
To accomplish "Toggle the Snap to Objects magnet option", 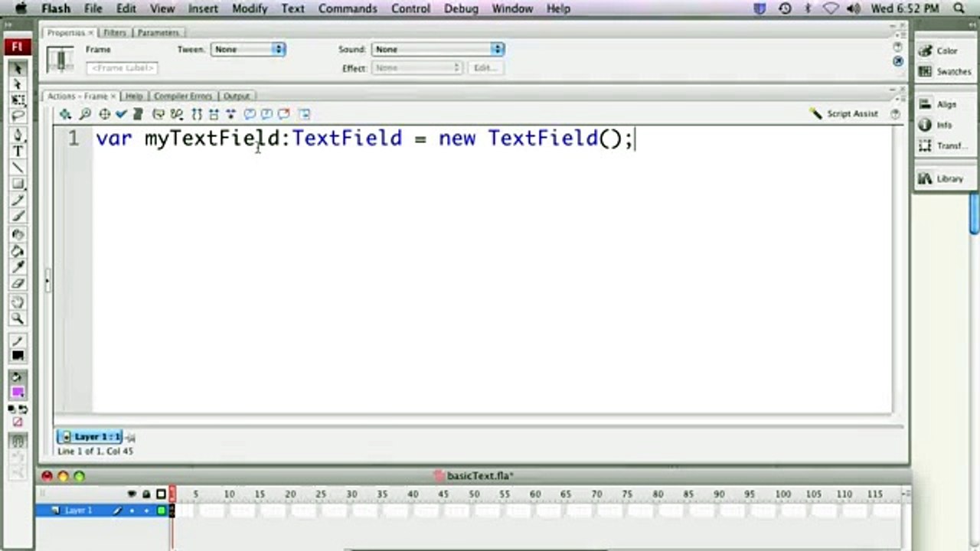I will tap(18, 442).
